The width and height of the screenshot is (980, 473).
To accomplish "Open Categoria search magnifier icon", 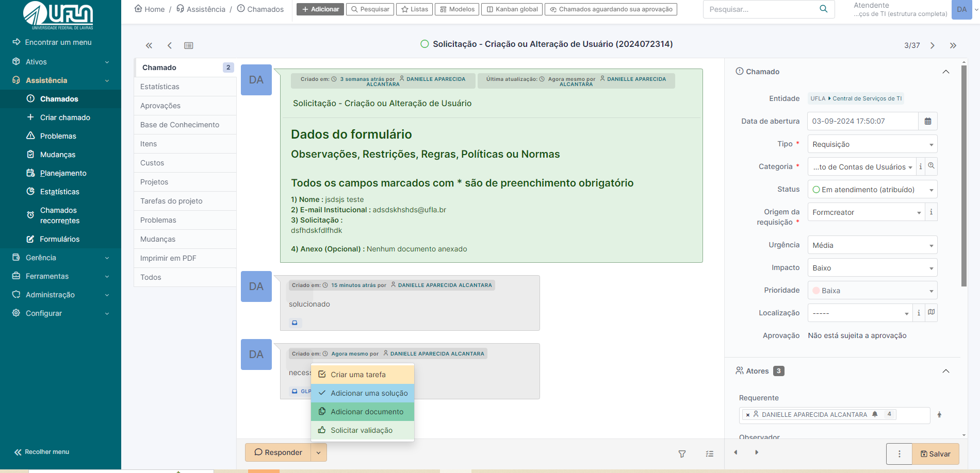I will tap(931, 166).
